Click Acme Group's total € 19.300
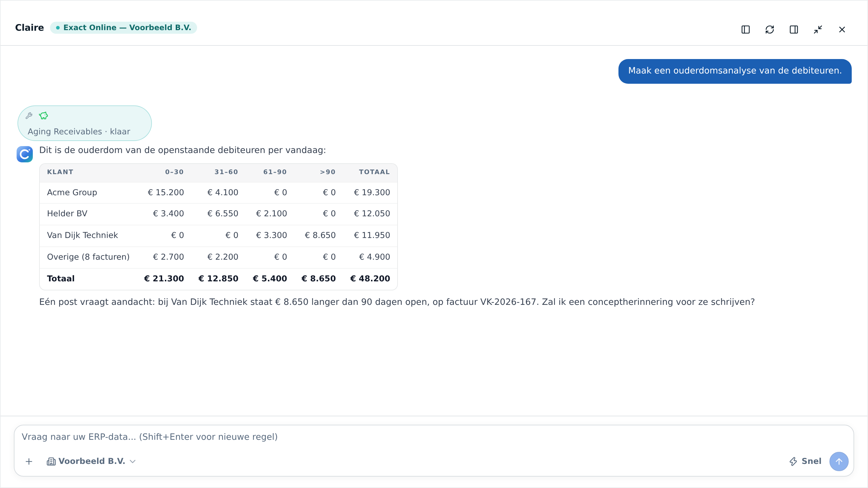The height and width of the screenshot is (488, 868). coord(372,193)
